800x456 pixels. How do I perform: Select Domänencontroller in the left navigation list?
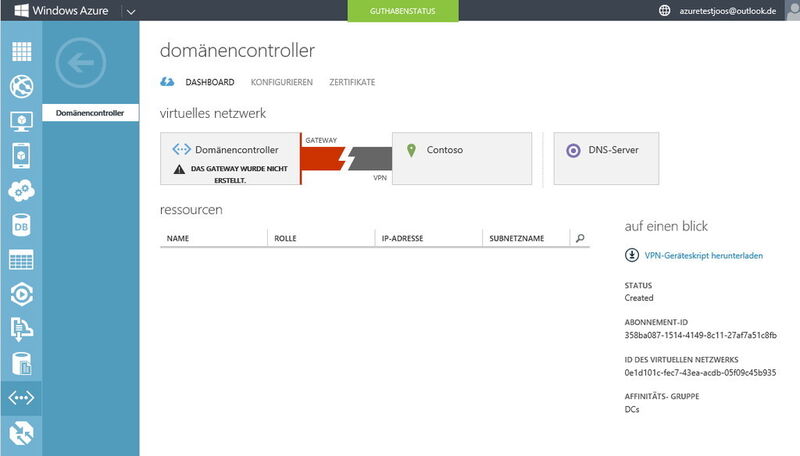pos(90,113)
